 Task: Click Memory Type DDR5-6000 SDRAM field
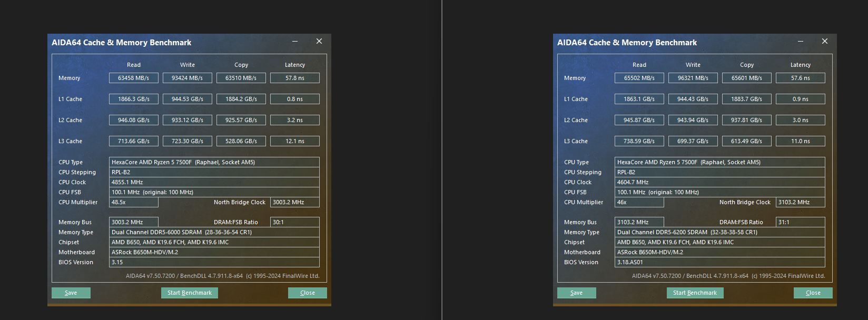214,232
